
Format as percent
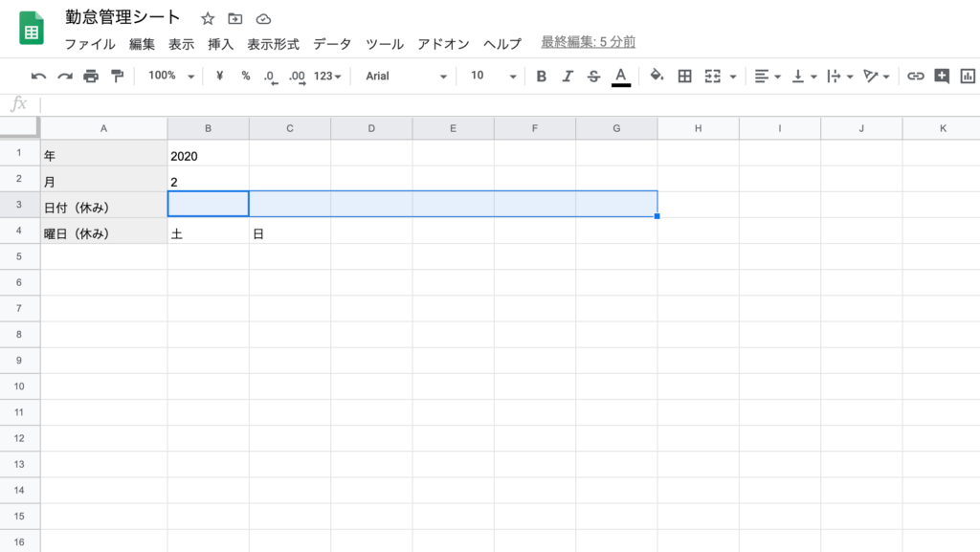(246, 76)
